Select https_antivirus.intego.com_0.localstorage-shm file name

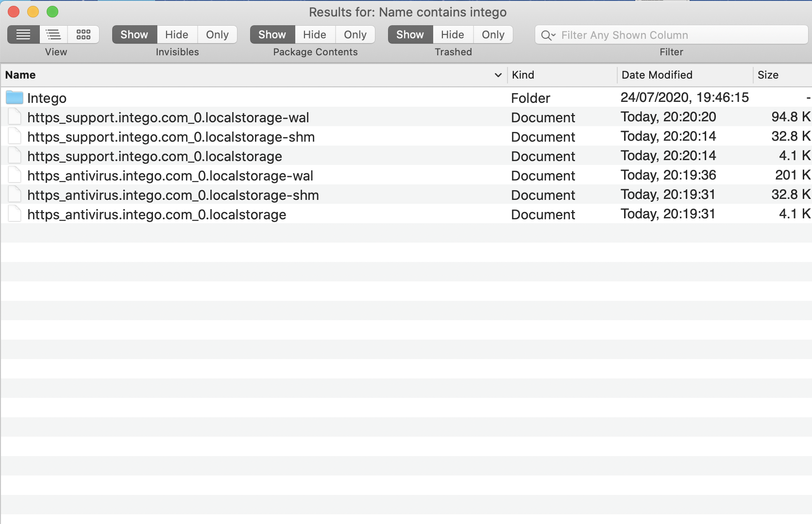(x=173, y=195)
